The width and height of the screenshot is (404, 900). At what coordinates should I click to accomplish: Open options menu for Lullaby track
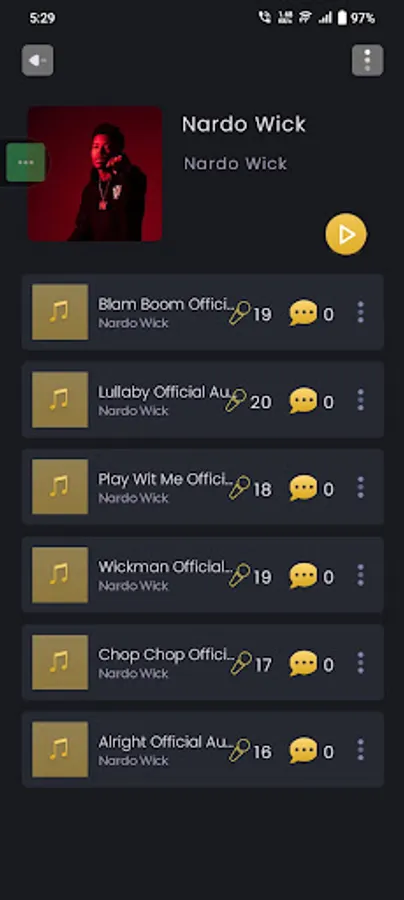click(360, 399)
